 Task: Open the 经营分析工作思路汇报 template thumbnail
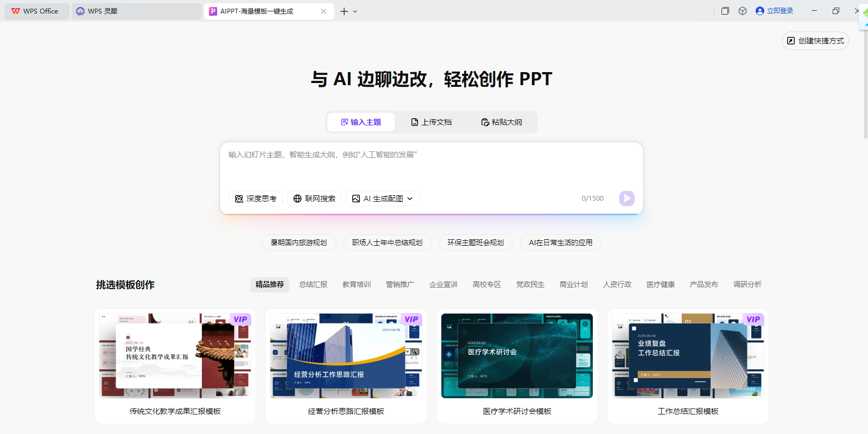tap(346, 356)
